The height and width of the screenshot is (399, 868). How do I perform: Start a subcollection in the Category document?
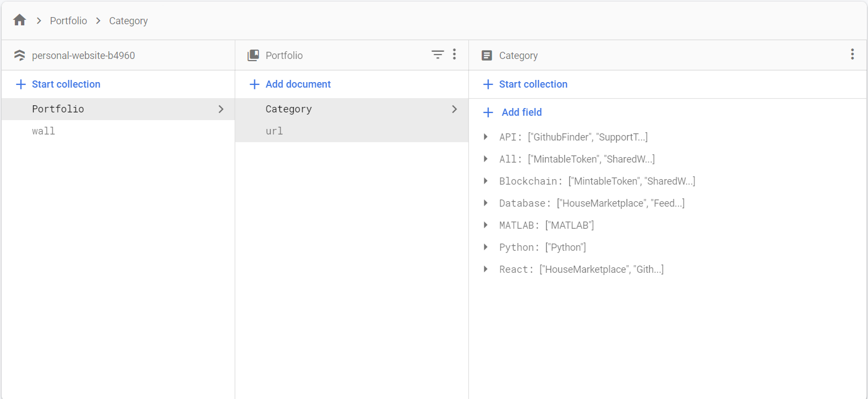tap(525, 84)
